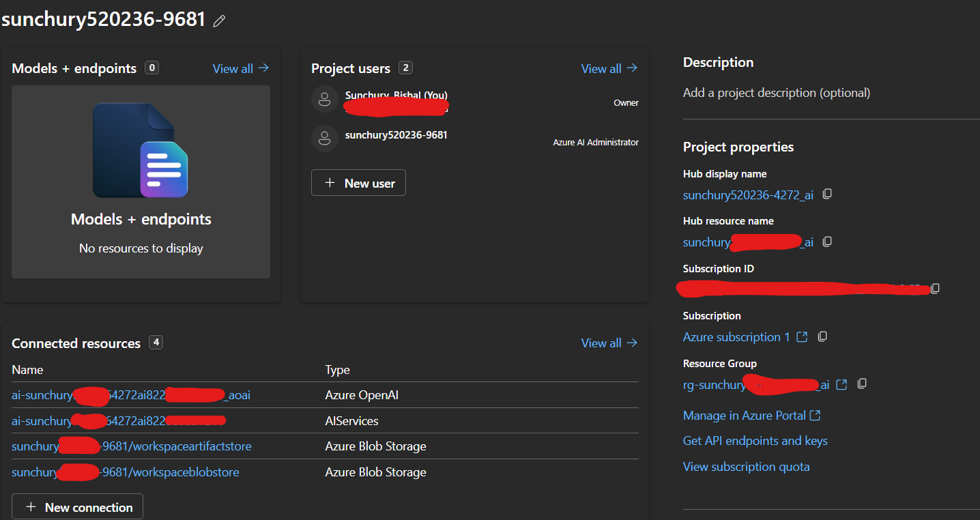Copy the Hub resource name value

827,242
